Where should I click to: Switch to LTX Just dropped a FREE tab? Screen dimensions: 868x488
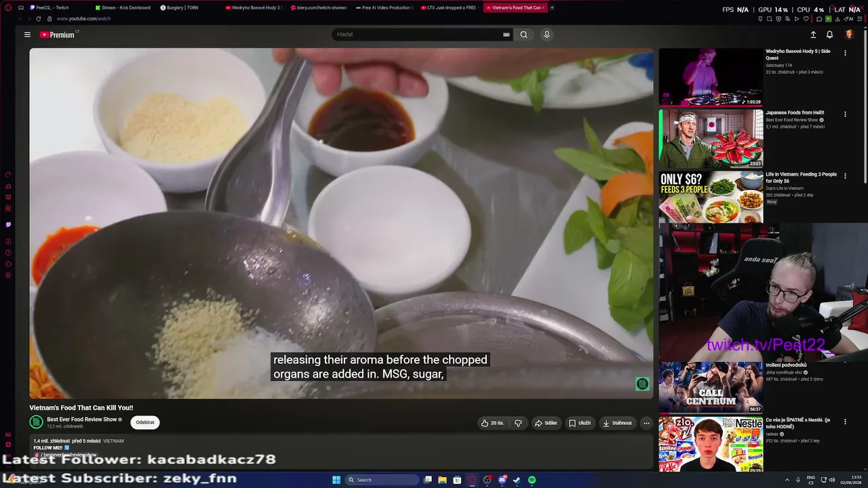449,7
